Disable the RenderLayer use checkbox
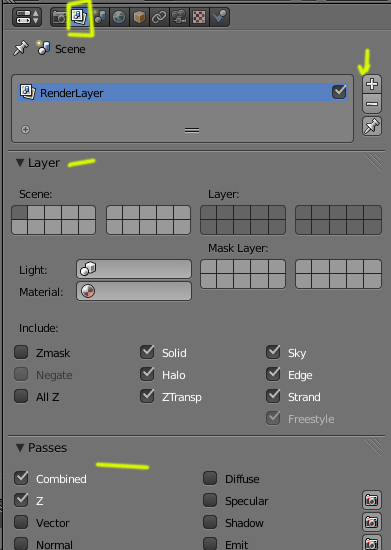Viewport: 391px width, 550px height. 339,92
